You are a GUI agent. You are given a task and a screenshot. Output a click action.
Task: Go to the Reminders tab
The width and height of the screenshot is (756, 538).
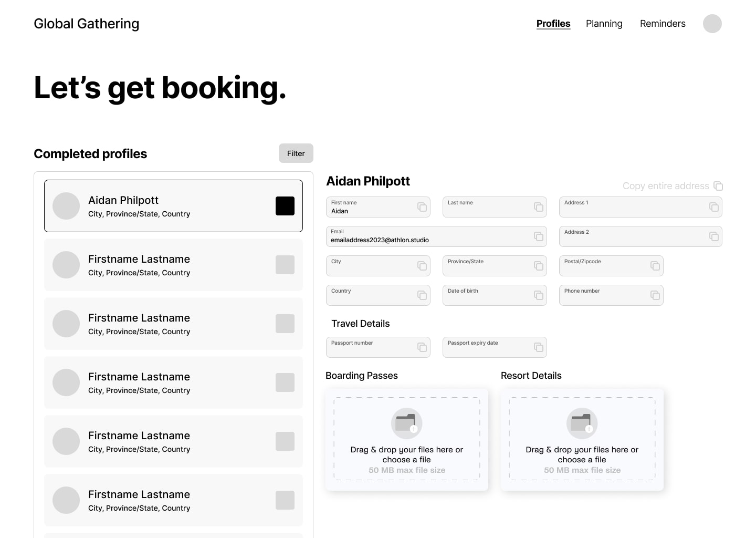[x=663, y=24]
